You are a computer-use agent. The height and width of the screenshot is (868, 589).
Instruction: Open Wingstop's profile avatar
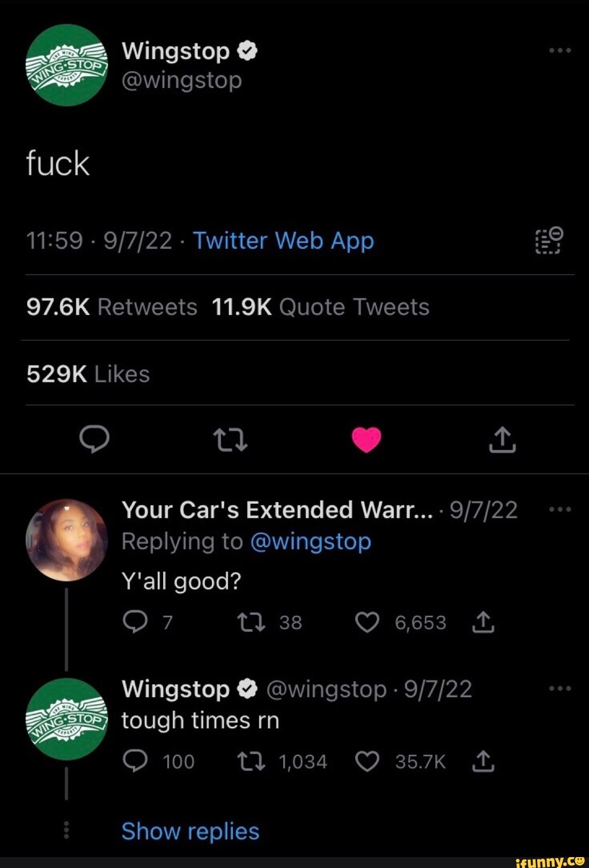[65, 65]
